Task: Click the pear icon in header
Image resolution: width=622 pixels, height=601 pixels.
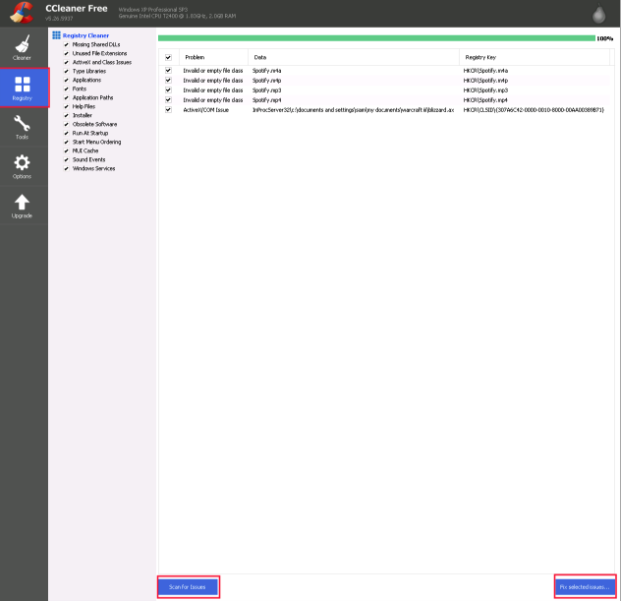Action: (x=599, y=13)
